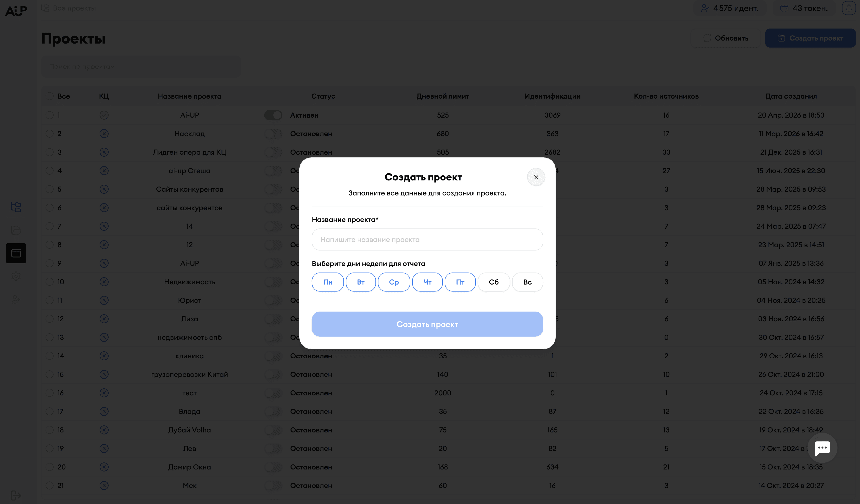Open settings gear icon in the sidebar
Image resolution: width=860 pixels, height=504 pixels.
[x=16, y=276]
